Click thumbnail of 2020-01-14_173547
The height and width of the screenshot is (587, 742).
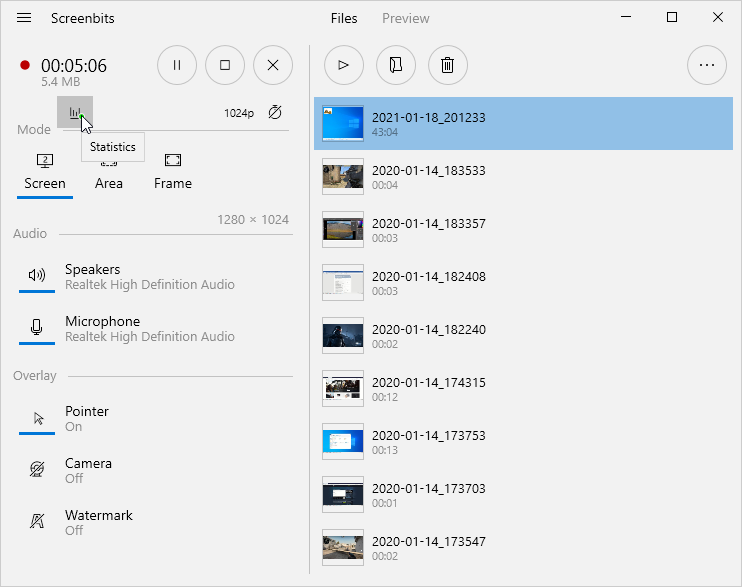click(x=343, y=548)
